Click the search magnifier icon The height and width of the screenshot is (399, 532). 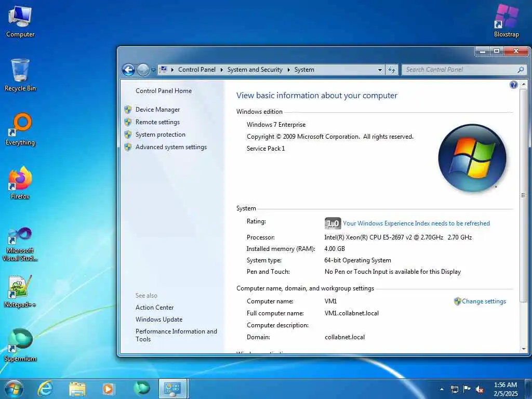point(521,70)
